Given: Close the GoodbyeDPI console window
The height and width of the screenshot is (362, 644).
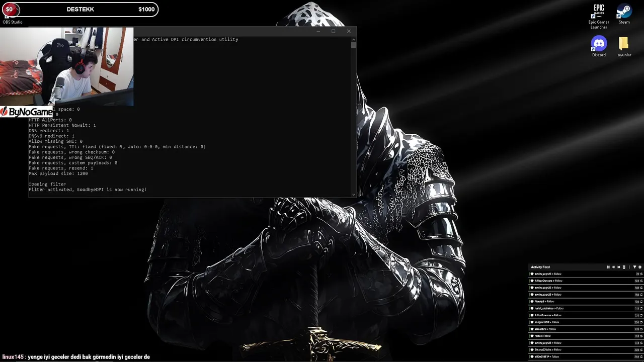Looking at the screenshot, I should [349, 31].
